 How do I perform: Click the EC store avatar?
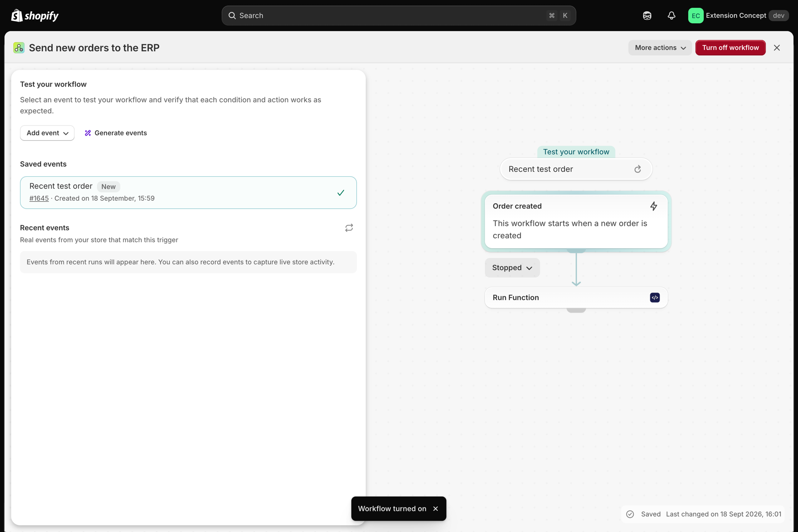point(696,16)
